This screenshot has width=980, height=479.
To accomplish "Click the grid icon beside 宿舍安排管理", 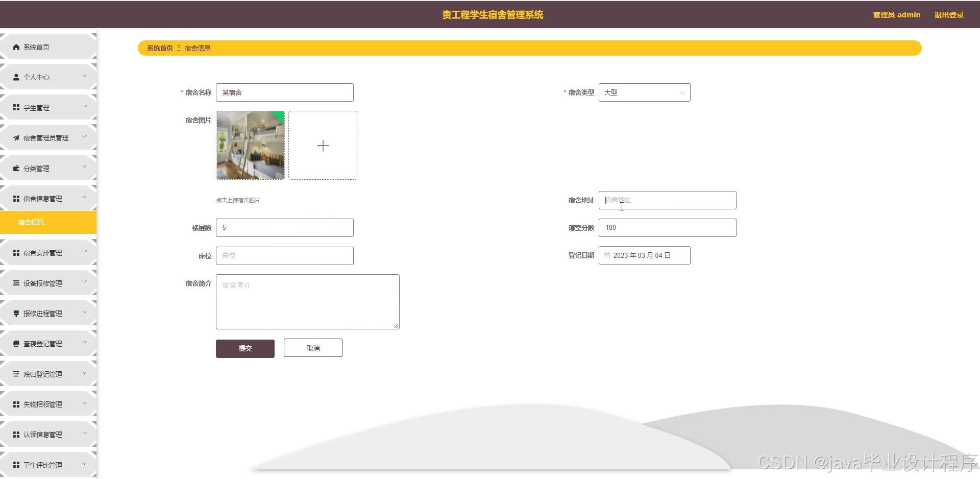I will [16, 253].
